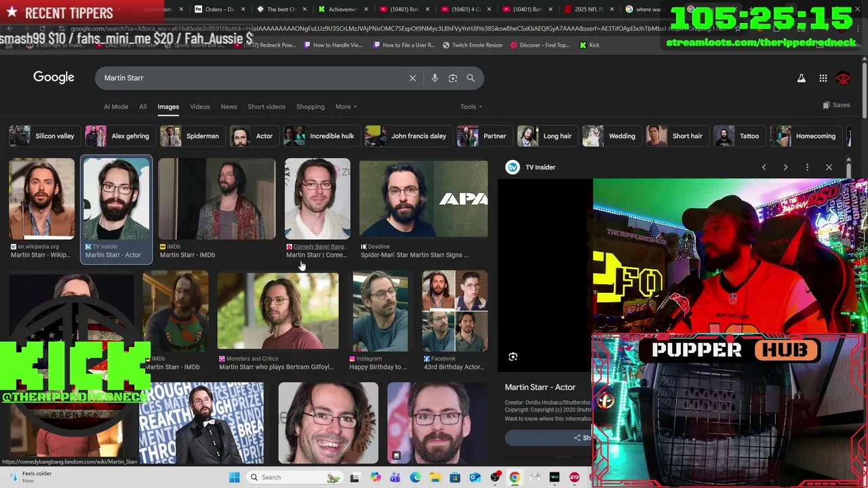868x488 pixels.
Task: Launch Copilot from the taskbar
Action: (375, 477)
